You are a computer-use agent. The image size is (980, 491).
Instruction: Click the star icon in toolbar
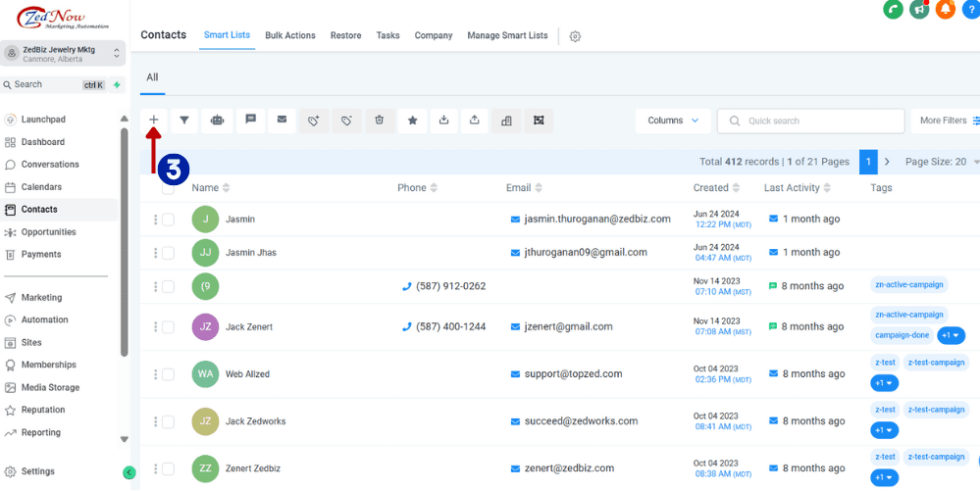tap(412, 121)
